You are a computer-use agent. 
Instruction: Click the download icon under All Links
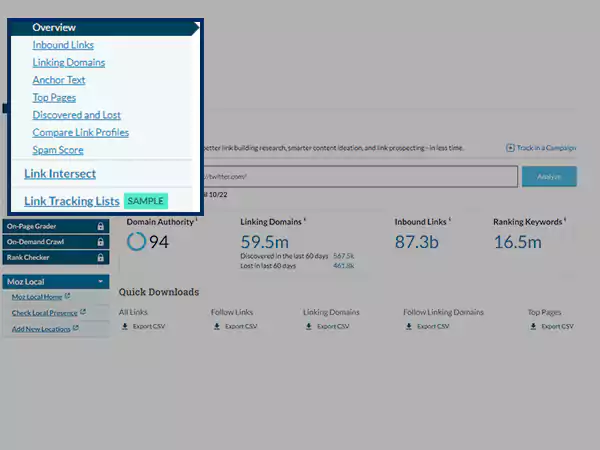pos(125,326)
